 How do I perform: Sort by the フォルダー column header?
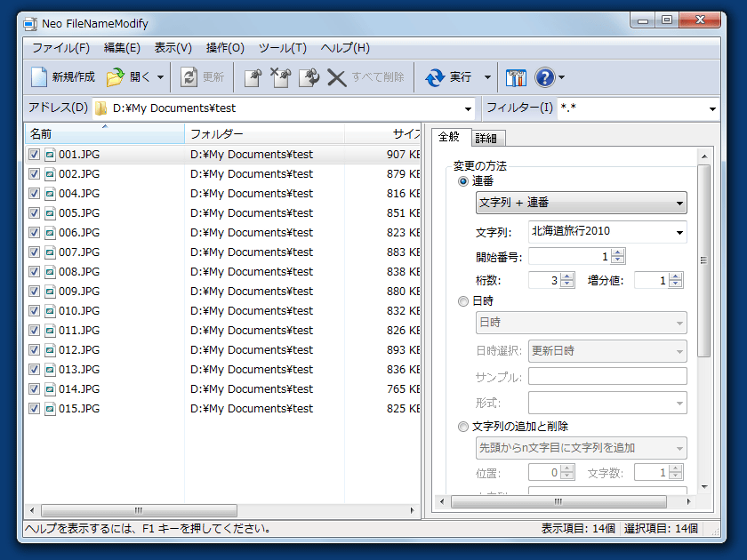click(x=264, y=134)
